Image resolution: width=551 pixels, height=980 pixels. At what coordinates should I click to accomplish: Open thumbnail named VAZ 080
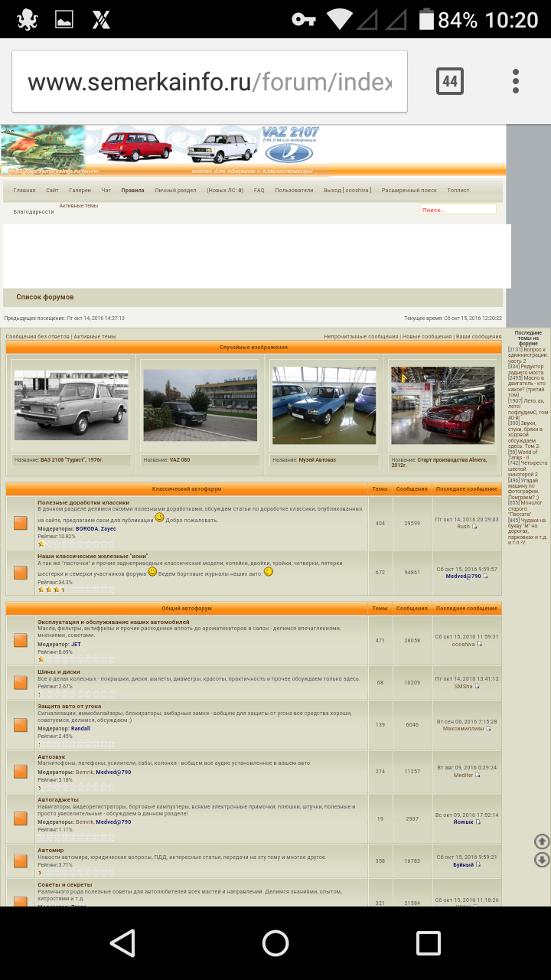(200, 405)
